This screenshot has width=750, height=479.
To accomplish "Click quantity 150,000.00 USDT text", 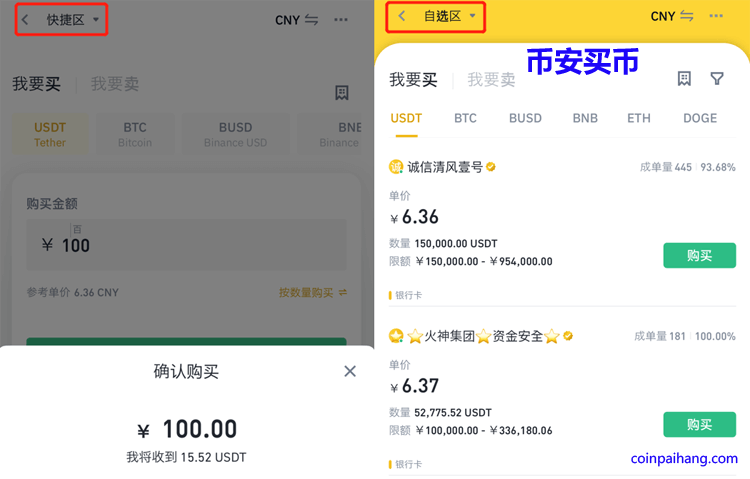I will (x=456, y=244).
